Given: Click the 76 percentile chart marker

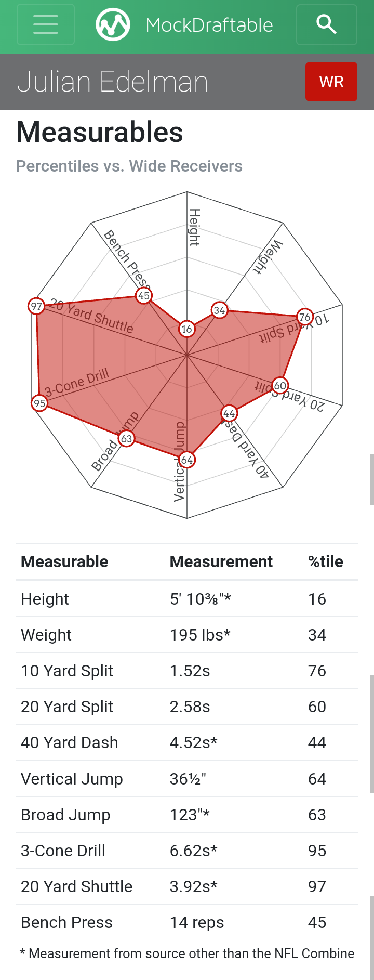Looking at the screenshot, I should pos(305,317).
